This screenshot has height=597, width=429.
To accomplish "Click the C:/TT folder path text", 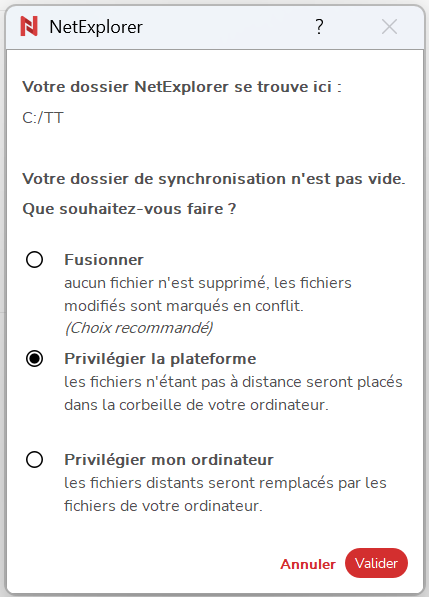I will click(43, 118).
